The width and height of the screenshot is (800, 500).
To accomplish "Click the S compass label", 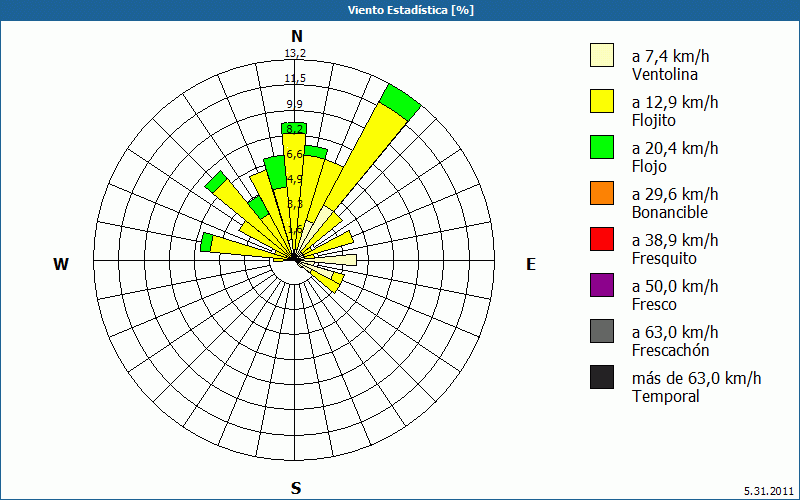I will 296,488.
